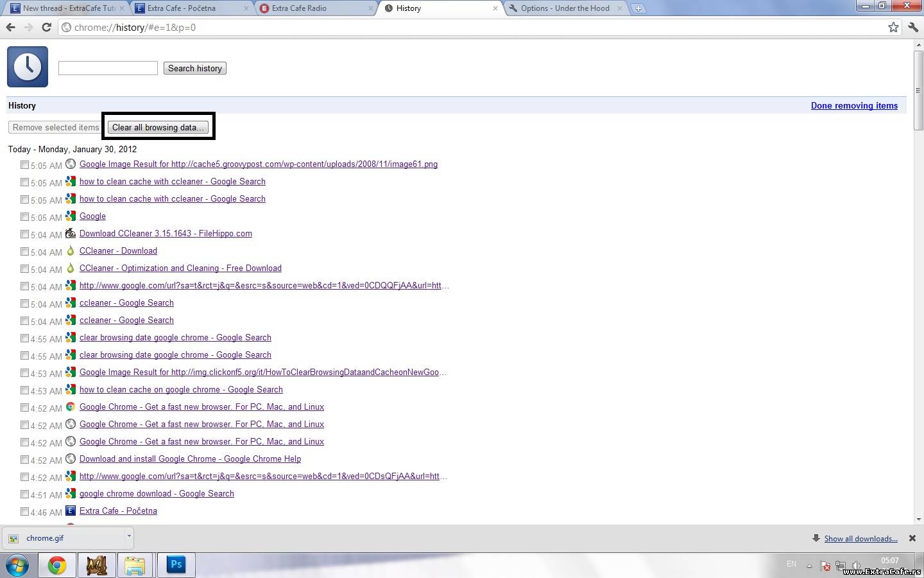Switch to the Extra Cafe Radio tab
The image size is (924, 578).
pyautogui.click(x=314, y=8)
